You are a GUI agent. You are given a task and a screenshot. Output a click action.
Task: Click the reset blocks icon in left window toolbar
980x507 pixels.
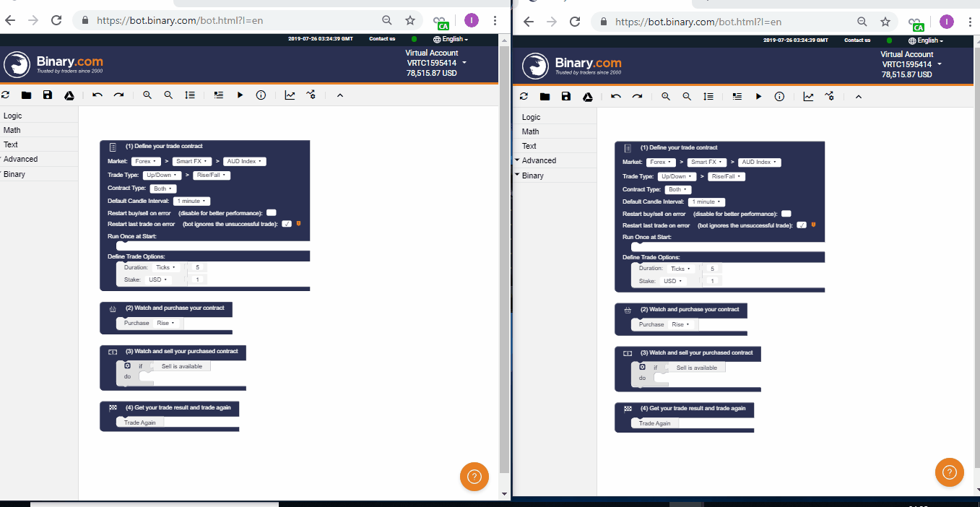pyautogui.click(x=6, y=95)
